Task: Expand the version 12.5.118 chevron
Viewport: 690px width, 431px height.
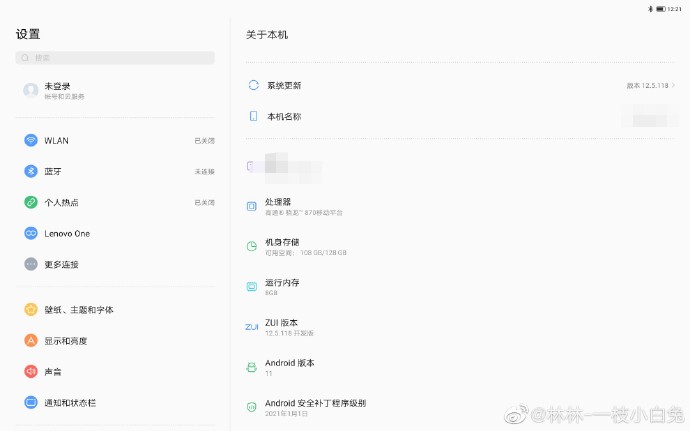Action: tap(673, 85)
